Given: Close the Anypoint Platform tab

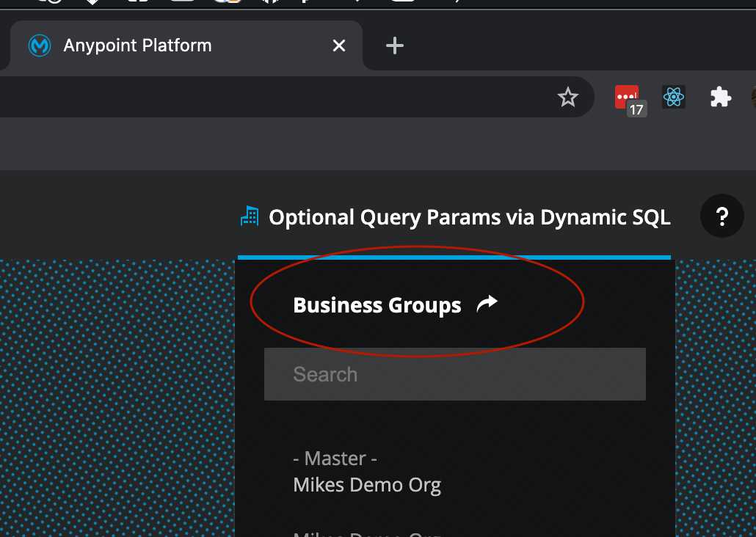Looking at the screenshot, I should click(338, 45).
